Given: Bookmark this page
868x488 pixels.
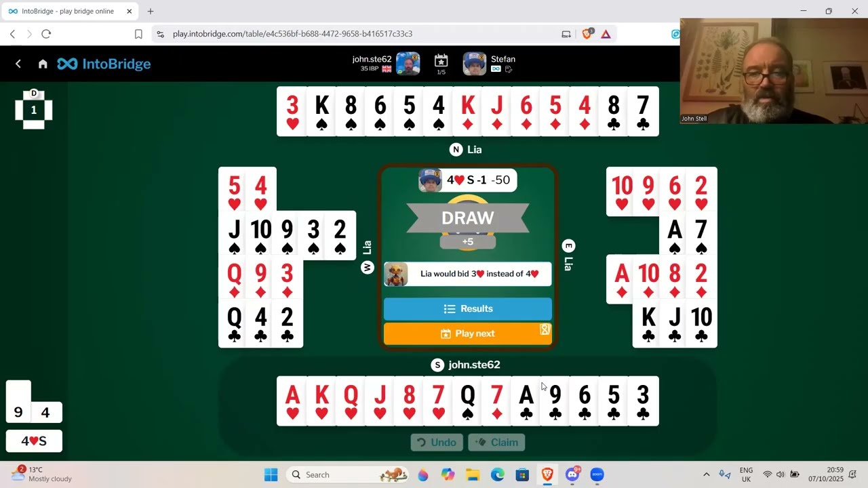Looking at the screenshot, I should tap(138, 34).
